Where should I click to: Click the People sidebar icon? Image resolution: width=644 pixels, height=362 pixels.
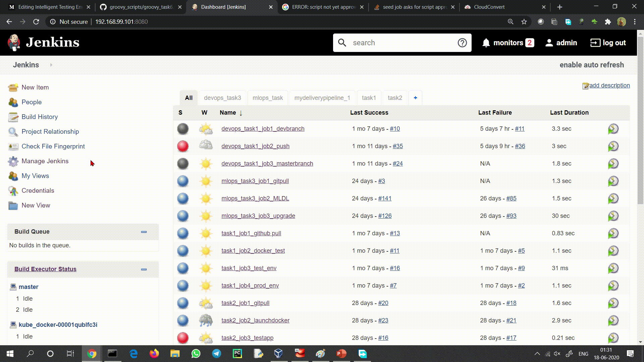click(13, 102)
